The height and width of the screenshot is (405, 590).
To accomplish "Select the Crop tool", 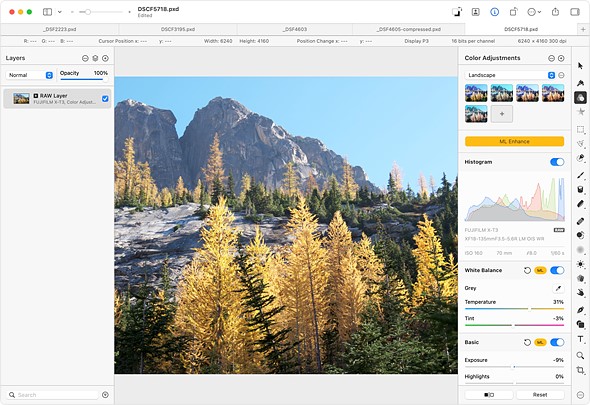I will 580,370.
